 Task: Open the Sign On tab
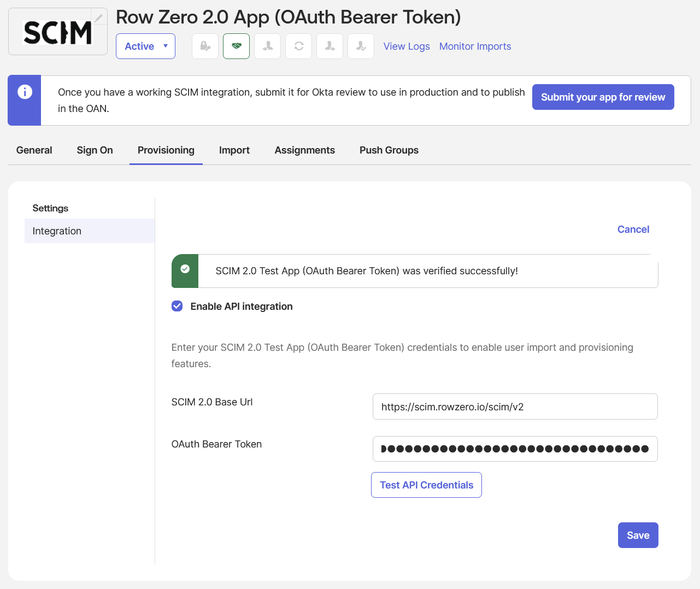95,150
